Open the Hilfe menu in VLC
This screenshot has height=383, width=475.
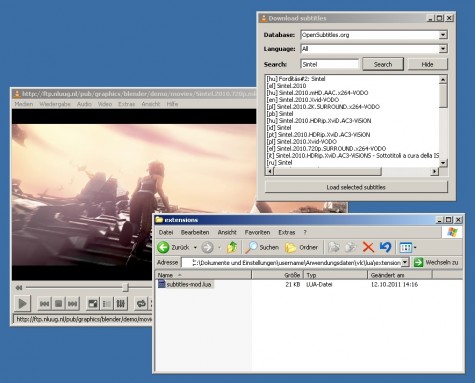pos(172,104)
